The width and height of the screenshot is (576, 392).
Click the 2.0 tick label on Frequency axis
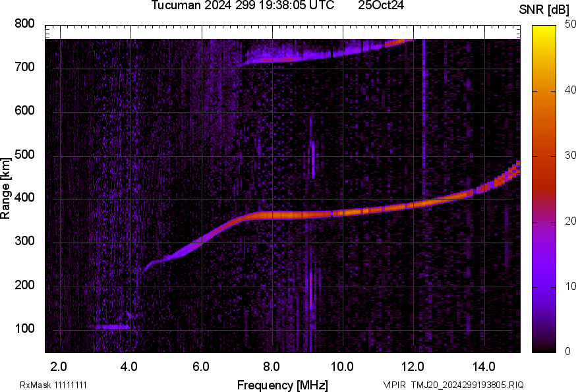[60, 366]
